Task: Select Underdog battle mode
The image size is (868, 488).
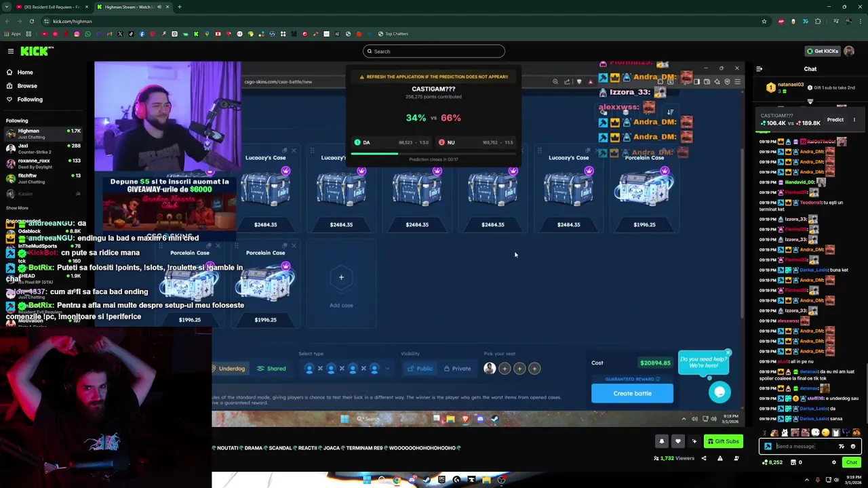Action: (228, 369)
